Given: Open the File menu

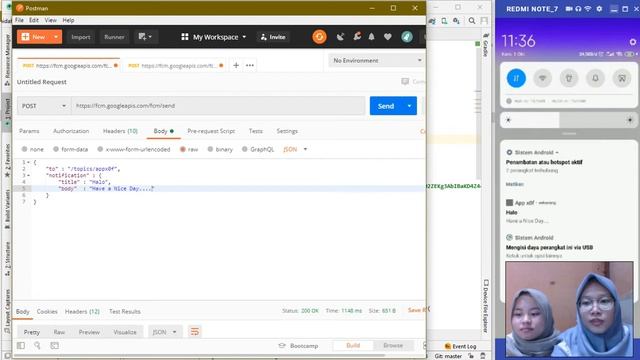Looking at the screenshot, I should pos(19,20).
